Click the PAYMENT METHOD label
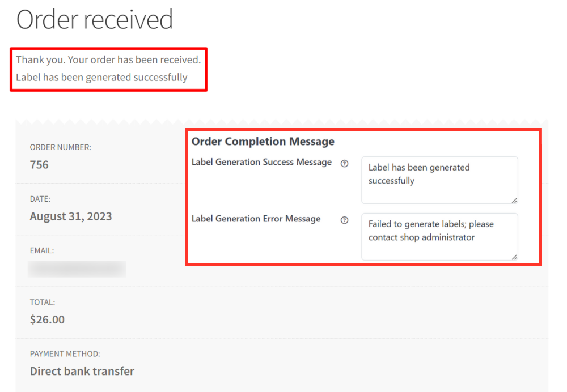Viewport: 567px width, 392px height. pyautogui.click(x=65, y=354)
